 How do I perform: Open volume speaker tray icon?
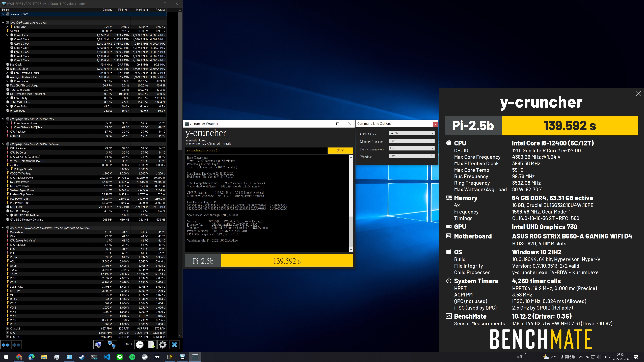click(599, 357)
